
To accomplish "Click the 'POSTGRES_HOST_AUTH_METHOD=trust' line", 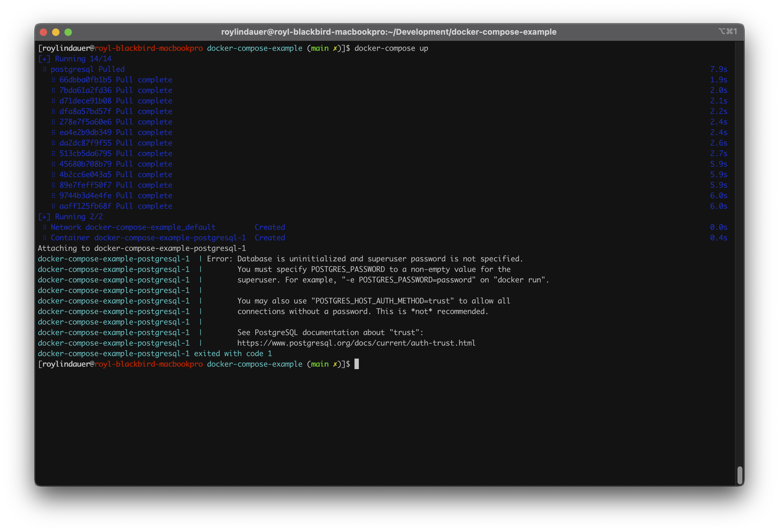I will click(374, 301).
